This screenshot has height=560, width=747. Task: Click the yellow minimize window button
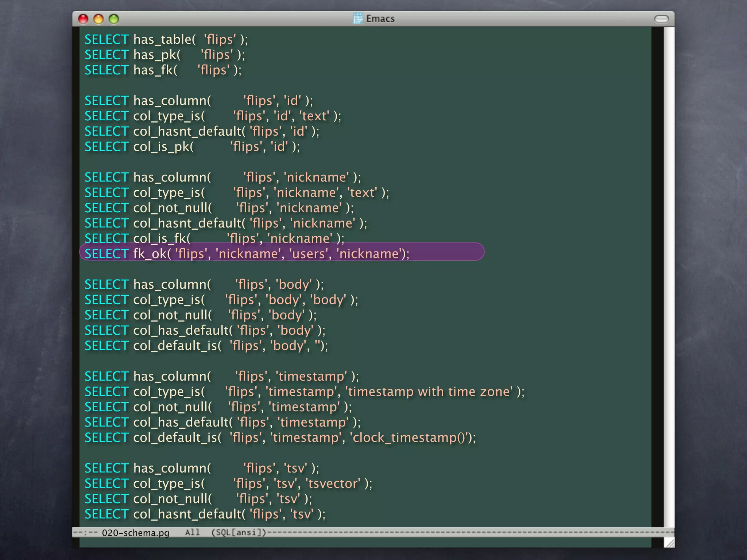(x=98, y=19)
